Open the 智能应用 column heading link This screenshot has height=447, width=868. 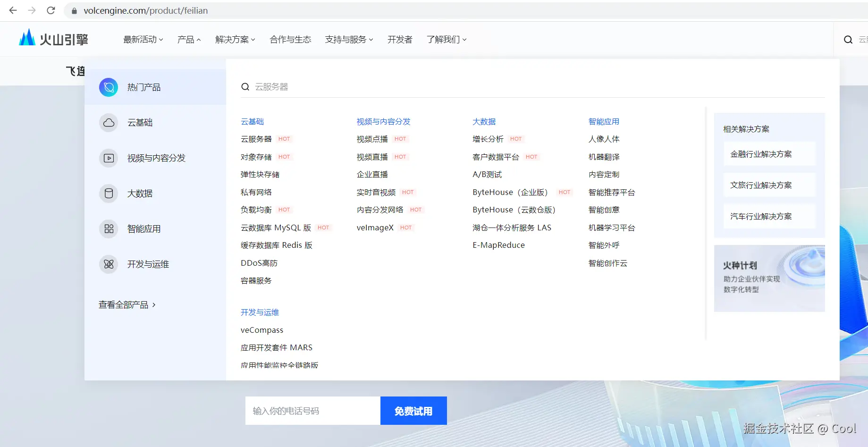[604, 121]
